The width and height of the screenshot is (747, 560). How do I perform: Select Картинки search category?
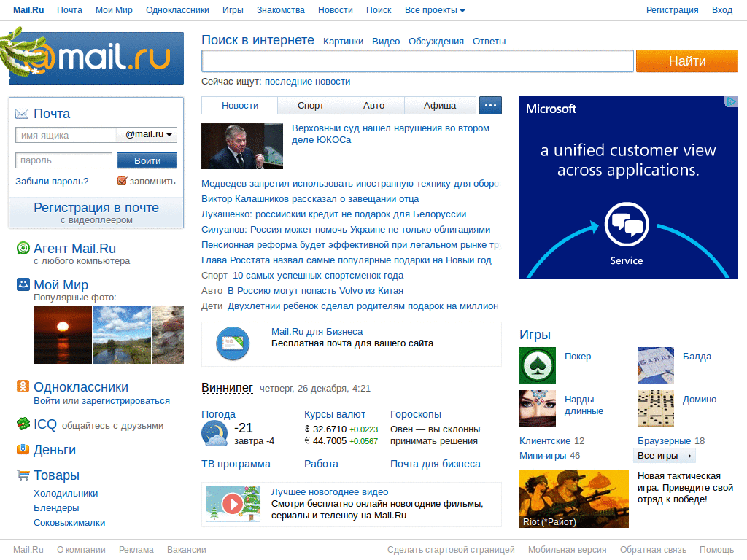click(x=343, y=42)
